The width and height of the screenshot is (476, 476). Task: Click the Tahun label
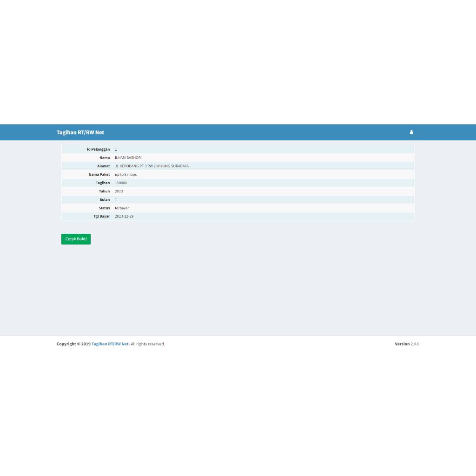105,191
